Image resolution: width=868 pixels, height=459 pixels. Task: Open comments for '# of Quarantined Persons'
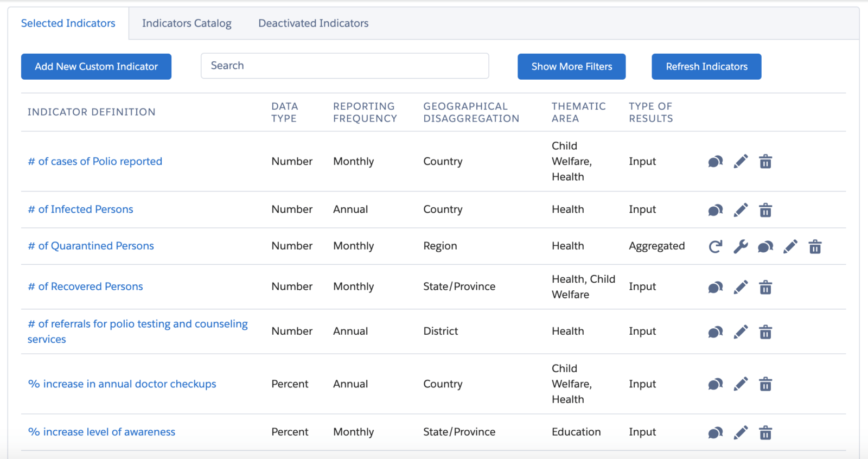765,247
